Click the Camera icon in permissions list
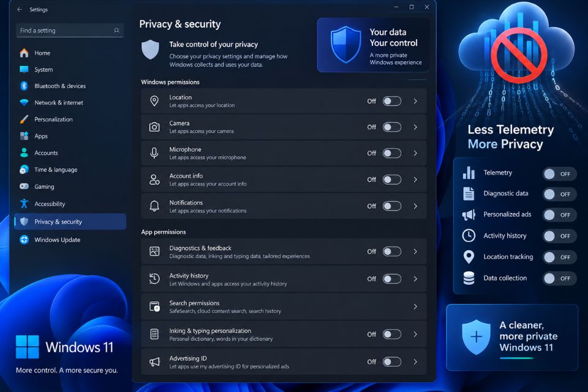Screen dimensions: 588x392 [154, 127]
